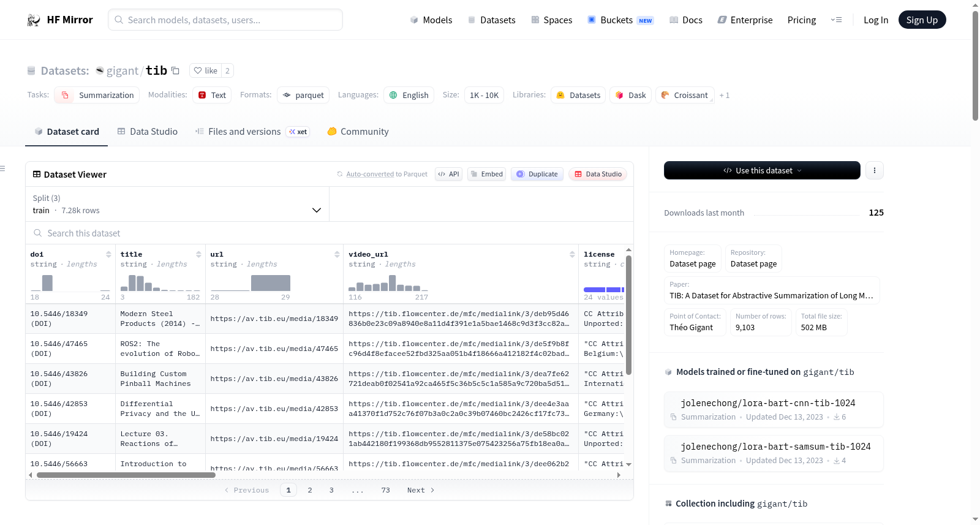Open the Use this dataset dropdown

(x=762, y=170)
